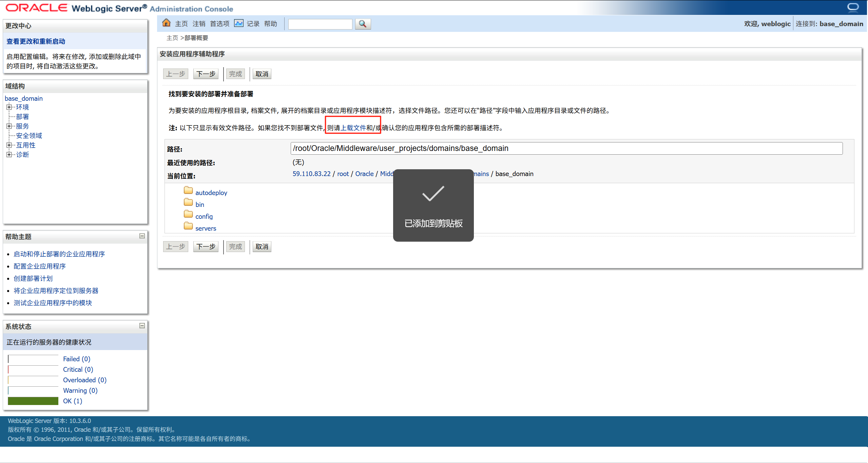Click the 上载文件 link

pyautogui.click(x=353, y=128)
